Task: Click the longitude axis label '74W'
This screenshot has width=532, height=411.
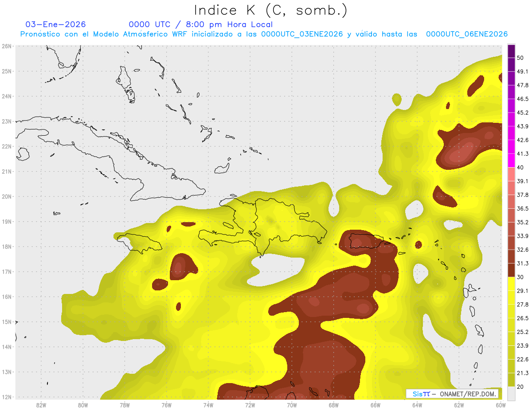Action: [x=208, y=405]
